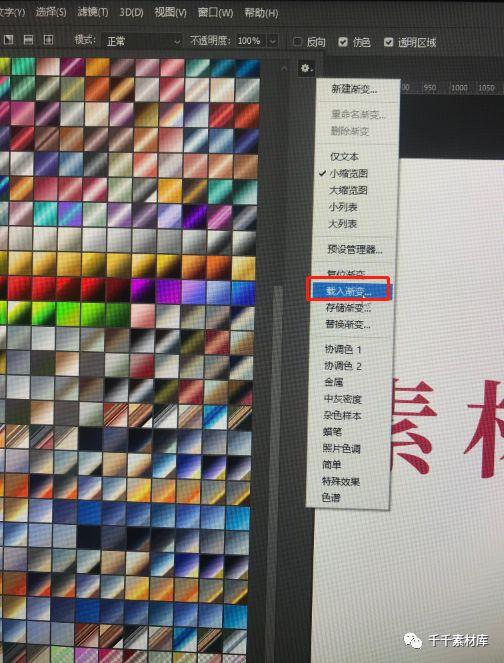Click the opacity value field showing 100%
This screenshot has height=663, width=504.
[250, 41]
